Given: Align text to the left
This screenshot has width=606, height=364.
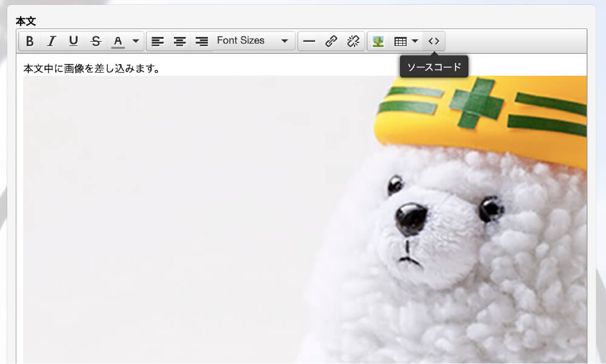Looking at the screenshot, I should [158, 41].
